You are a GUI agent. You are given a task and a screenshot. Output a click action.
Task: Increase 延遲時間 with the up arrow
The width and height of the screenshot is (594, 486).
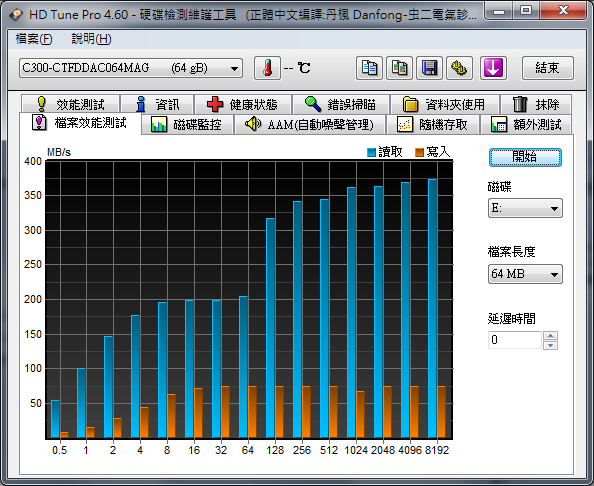click(x=550, y=336)
